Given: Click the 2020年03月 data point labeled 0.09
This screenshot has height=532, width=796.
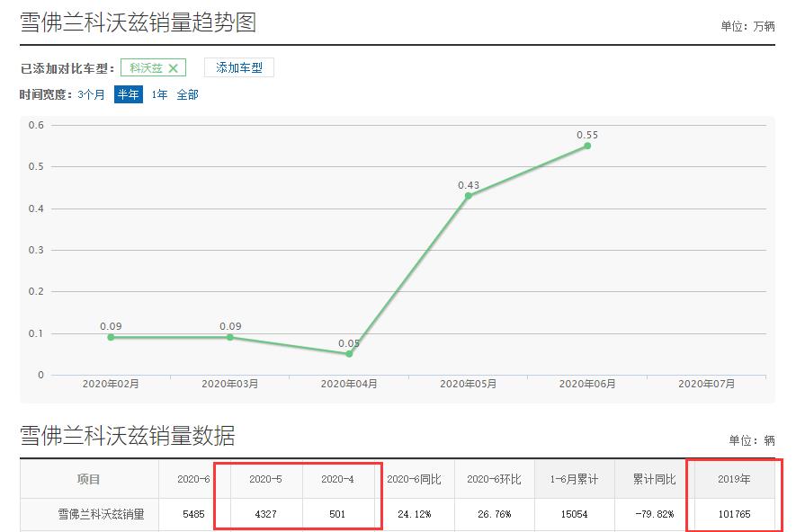Looking at the screenshot, I should 230,337.
